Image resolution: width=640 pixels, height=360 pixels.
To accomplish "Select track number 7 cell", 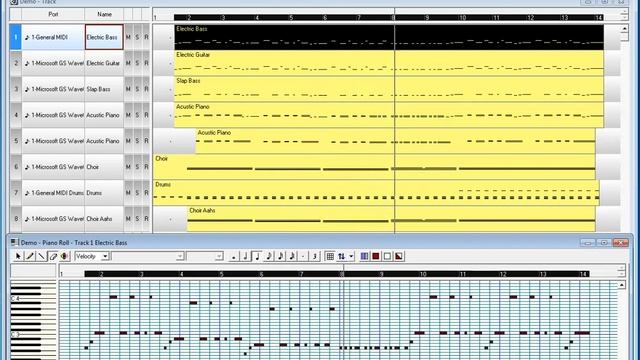I will [16, 193].
